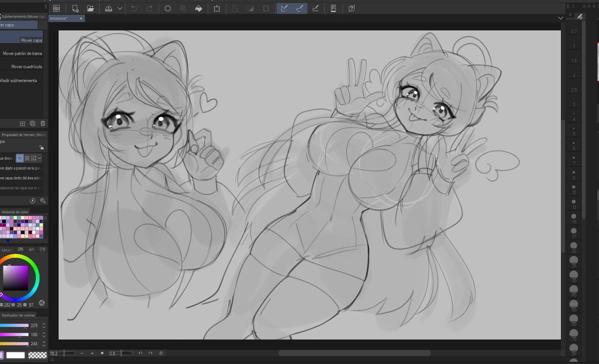Open sub tool detail wrench icon
599x364 pixels.
click(x=42, y=200)
